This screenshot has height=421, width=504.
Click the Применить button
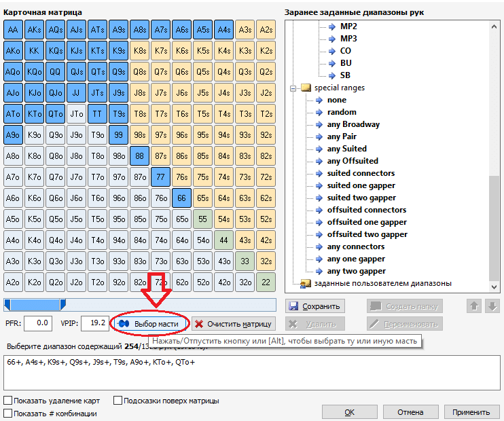(471, 412)
